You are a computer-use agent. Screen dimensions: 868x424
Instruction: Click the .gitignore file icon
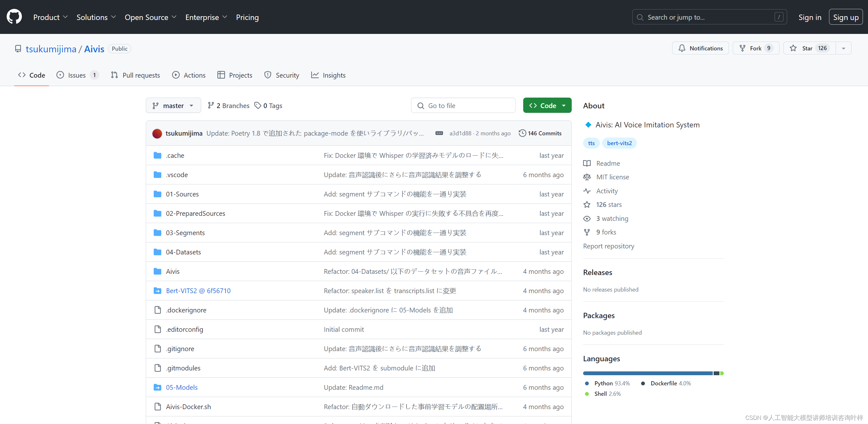(x=158, y=349)
